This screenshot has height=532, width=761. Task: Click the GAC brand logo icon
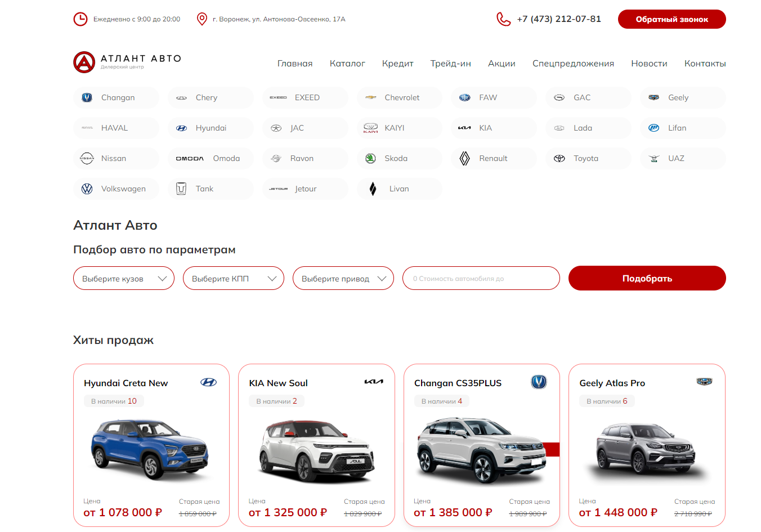[559, 97]
